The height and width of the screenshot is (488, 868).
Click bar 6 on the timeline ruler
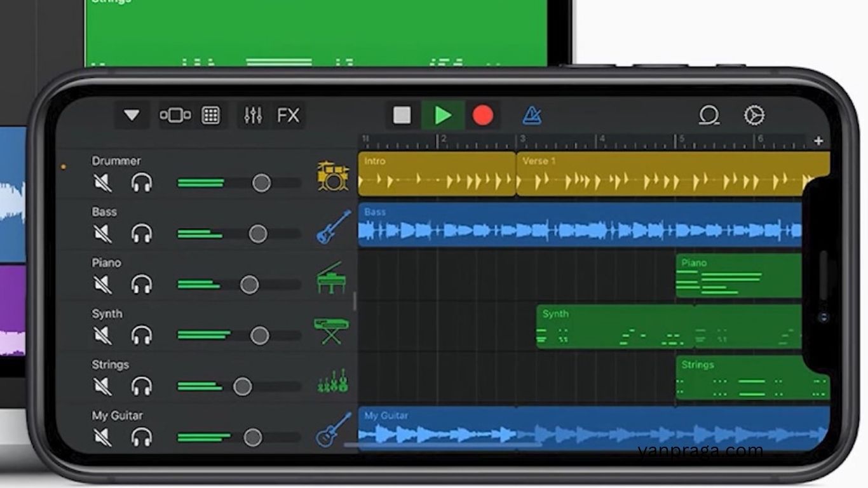click(759, 139)
